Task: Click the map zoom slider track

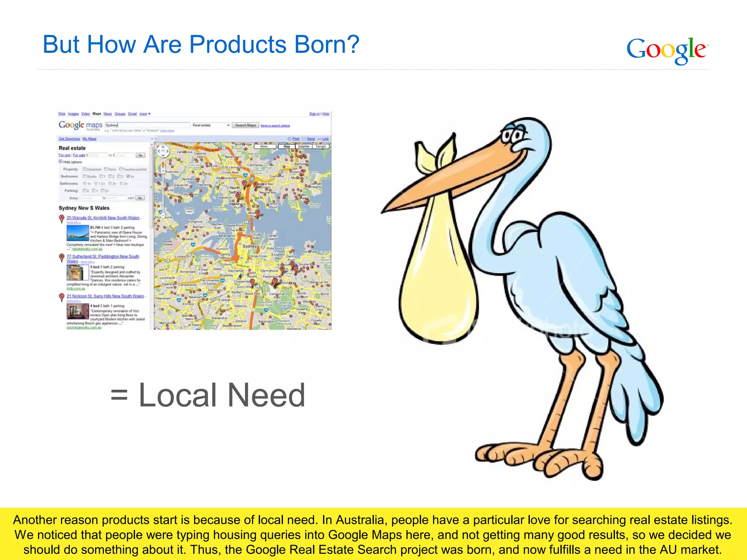Action: click(x=163, y=193)
